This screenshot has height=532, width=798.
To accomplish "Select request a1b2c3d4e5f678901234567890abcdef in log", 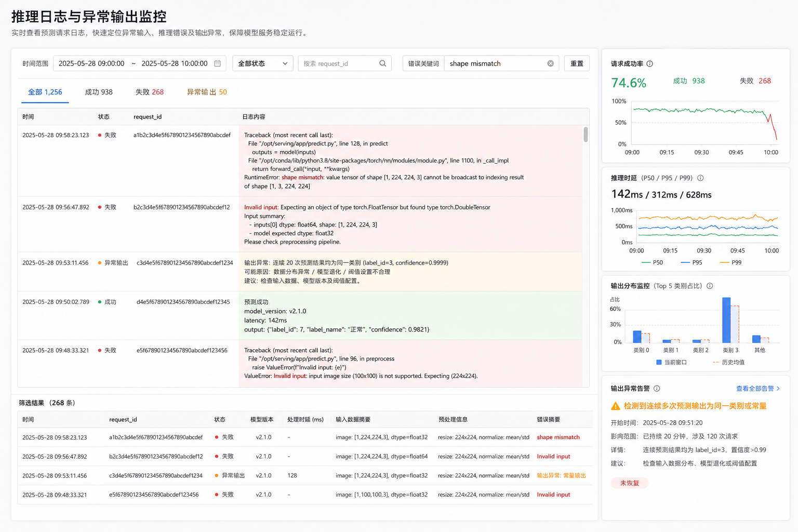I will pos(182,135).
